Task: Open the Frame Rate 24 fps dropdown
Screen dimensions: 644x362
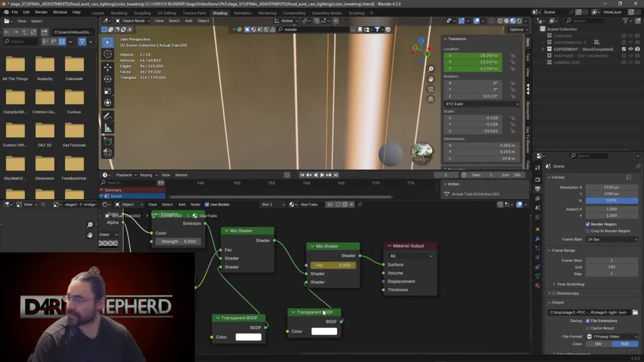Action: point(611,239)
